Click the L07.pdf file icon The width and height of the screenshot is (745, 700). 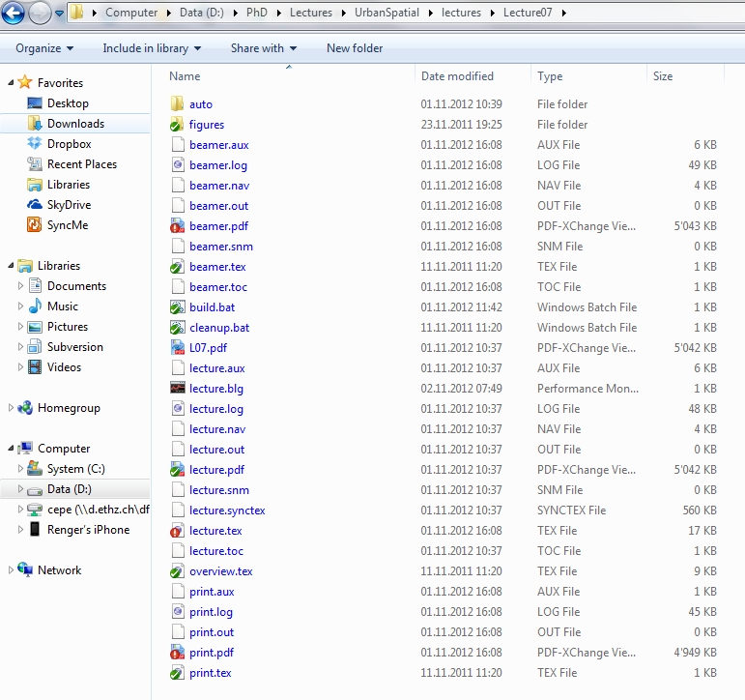[x=177, y=347]
